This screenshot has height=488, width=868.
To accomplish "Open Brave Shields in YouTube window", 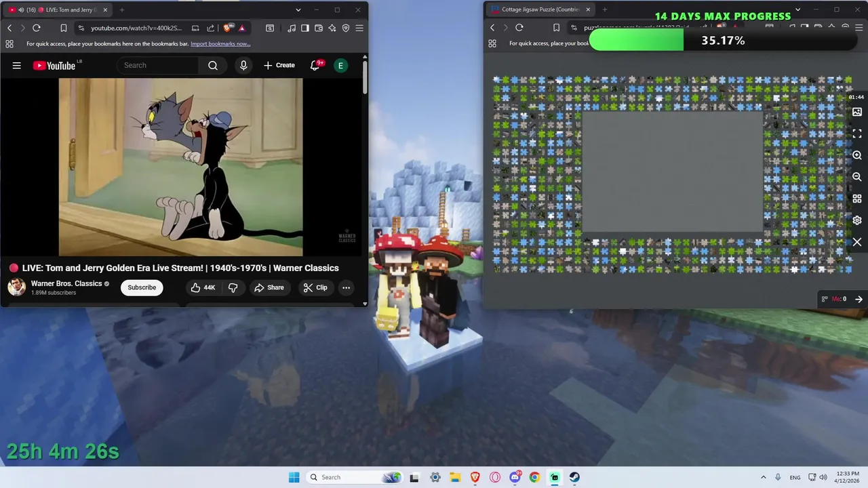I will coord(228,28).
